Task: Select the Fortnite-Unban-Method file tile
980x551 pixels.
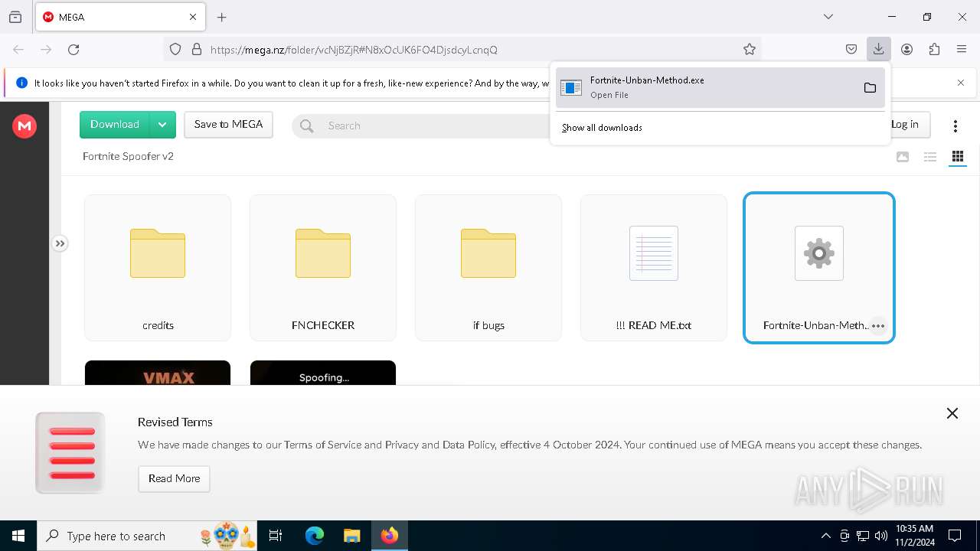Action: [819, 268]
